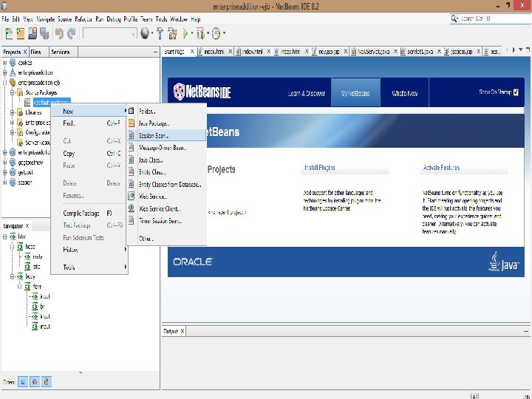The image size is (532, 399).
Task: Click the Web Service Client icon in the submenu
Action: tap(132, 208)
